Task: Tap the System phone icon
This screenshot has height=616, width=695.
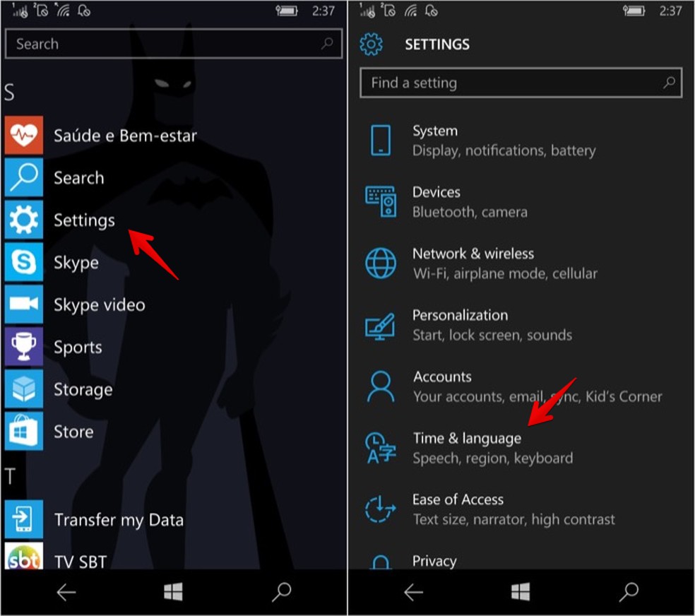Action: [380, 141]
